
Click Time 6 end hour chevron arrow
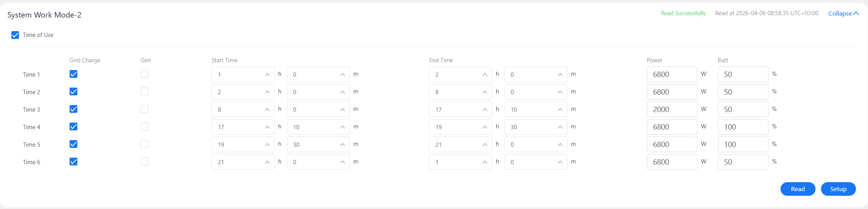pos(484,162)
